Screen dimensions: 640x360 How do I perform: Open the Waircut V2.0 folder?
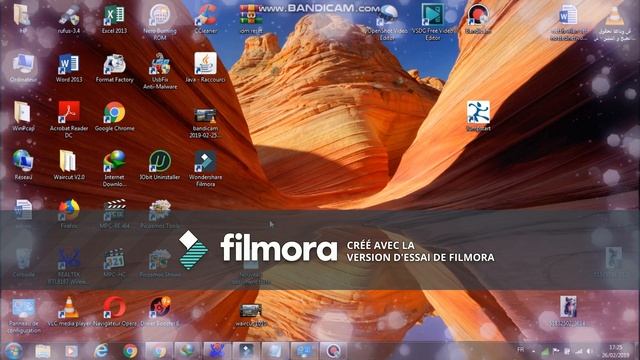point(69,164)
